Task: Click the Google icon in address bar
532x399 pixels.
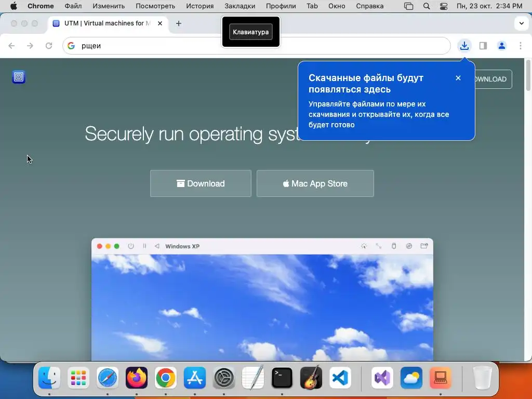Action: 71,46
